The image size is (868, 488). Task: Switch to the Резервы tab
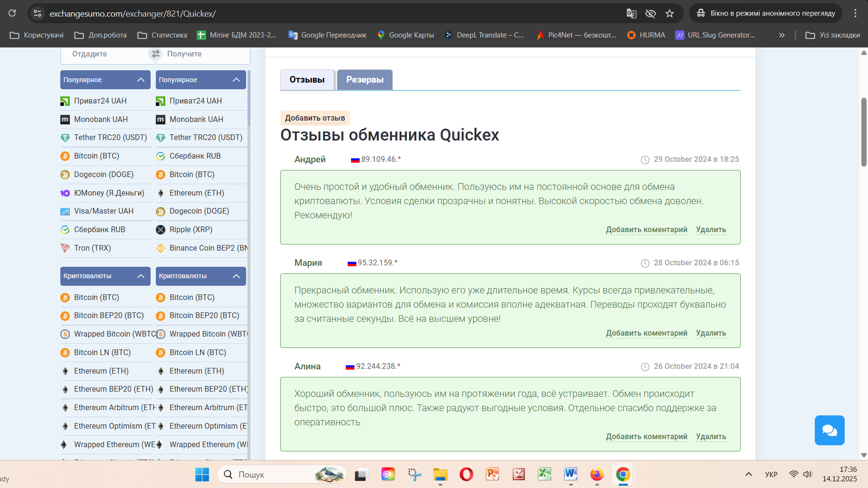(365, 80)
